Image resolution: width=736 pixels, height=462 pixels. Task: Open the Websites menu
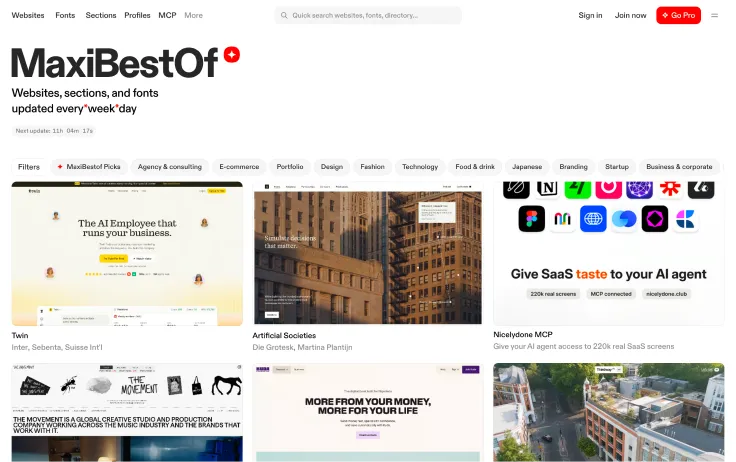(28, 15)
